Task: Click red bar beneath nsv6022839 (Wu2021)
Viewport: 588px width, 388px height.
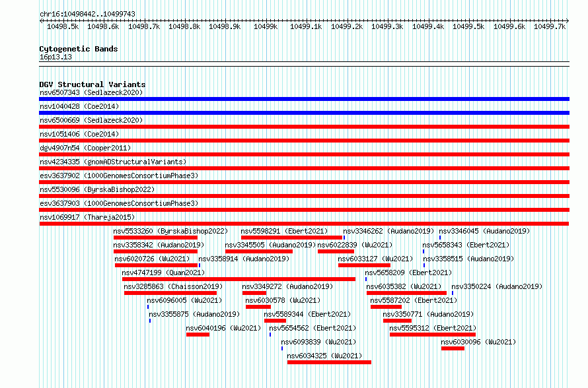Action: pos(336,251)
